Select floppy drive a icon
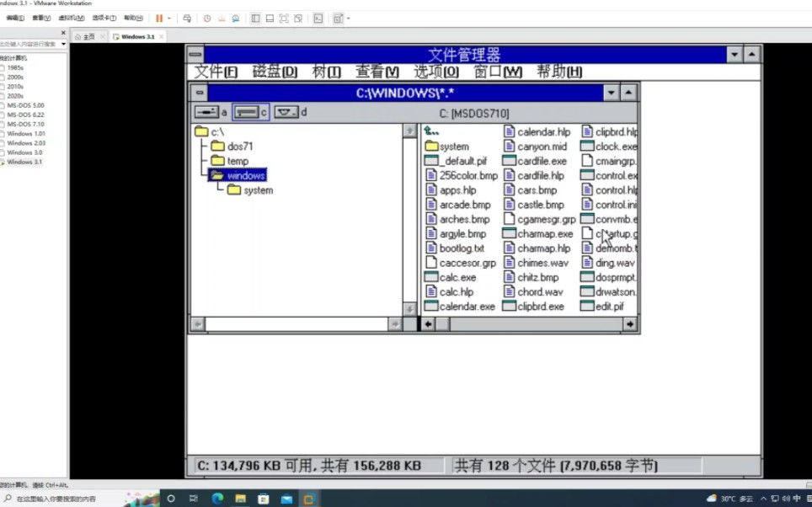Viewport: 812px width, 507px height. 206,112
